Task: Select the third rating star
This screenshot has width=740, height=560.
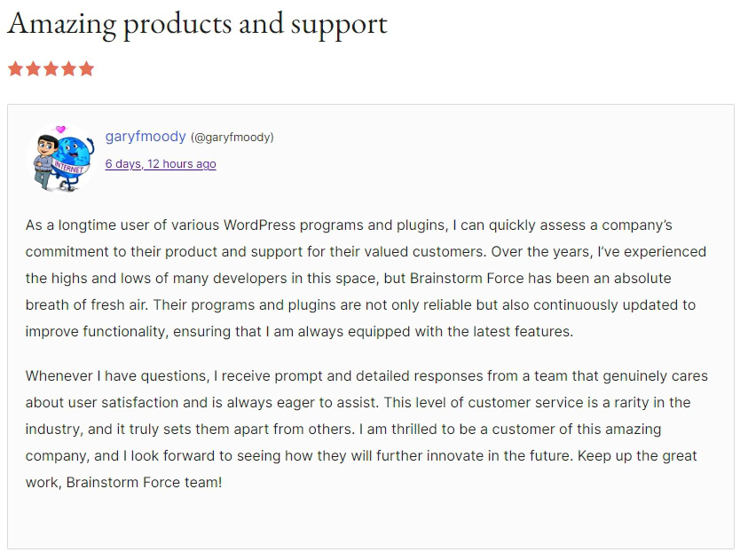Action: (x=51, y=68)
